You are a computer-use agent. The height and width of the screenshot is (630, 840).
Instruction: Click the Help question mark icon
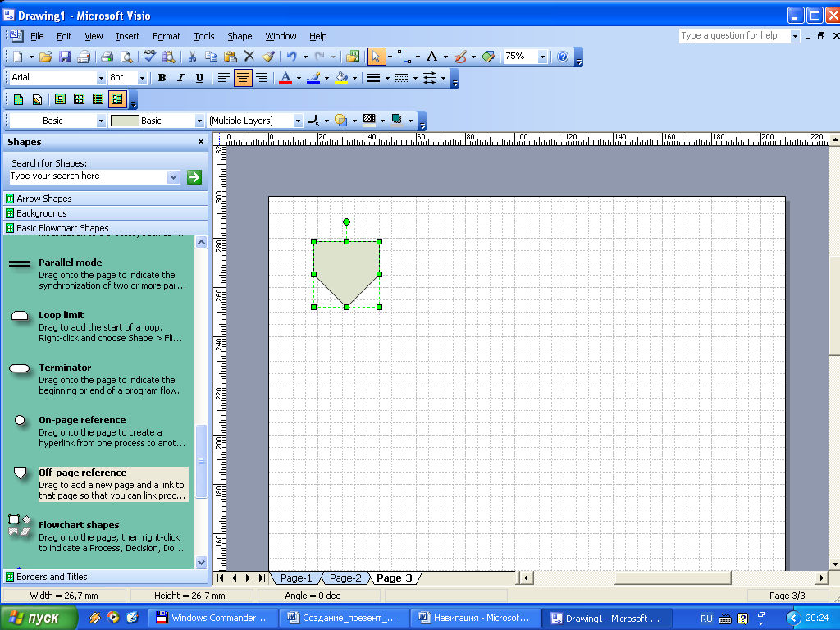[x=563, y=57]
